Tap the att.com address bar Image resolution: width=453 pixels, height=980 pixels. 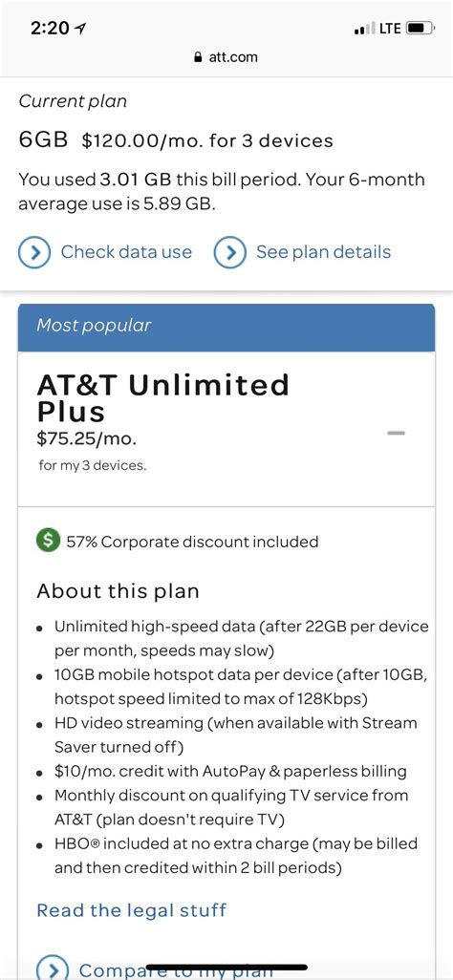pyautogui.click(x=226, y=57)
